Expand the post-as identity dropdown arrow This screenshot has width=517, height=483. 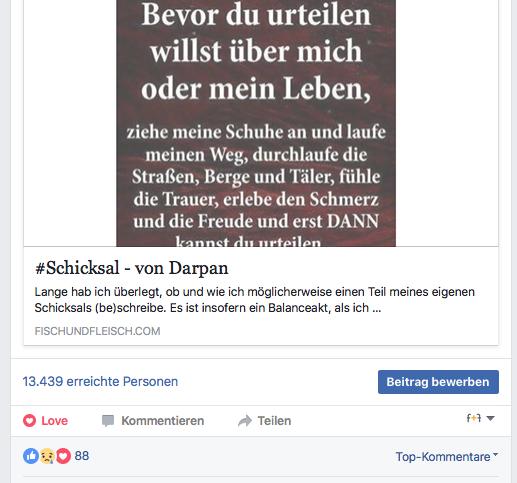click(x=490, y=418)
